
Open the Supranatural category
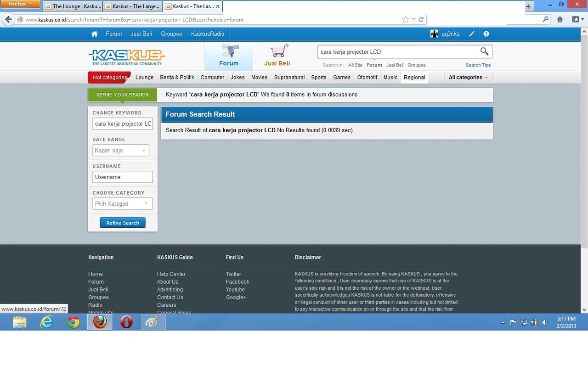click(289, 77)
